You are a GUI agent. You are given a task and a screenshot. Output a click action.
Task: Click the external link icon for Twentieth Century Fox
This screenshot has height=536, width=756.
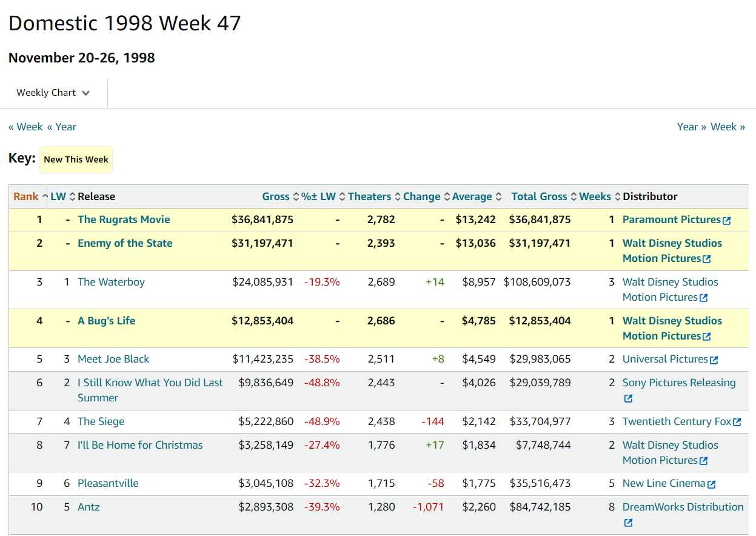[x=737, y=423]
